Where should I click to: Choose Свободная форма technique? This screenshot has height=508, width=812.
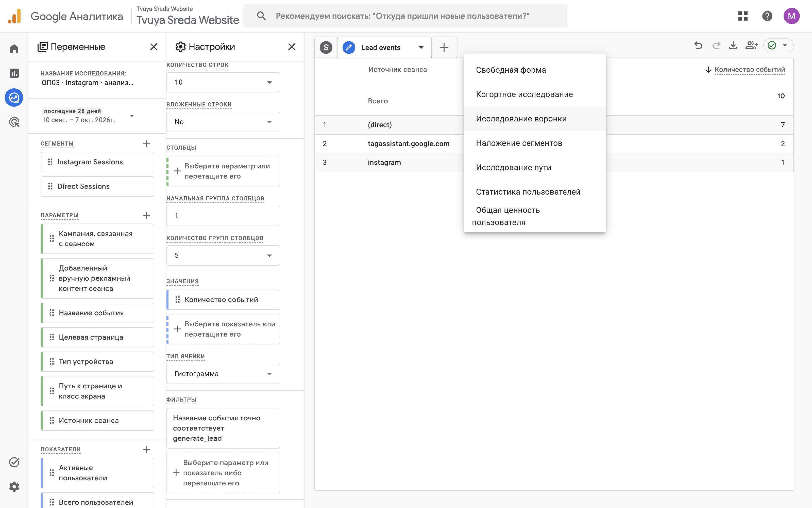(534, 70)
